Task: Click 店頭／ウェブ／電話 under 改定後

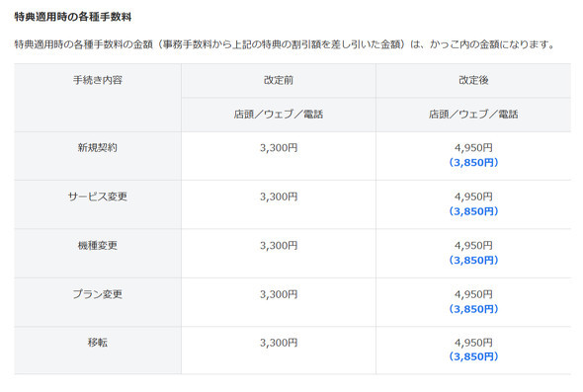Action: pos(473,115)
